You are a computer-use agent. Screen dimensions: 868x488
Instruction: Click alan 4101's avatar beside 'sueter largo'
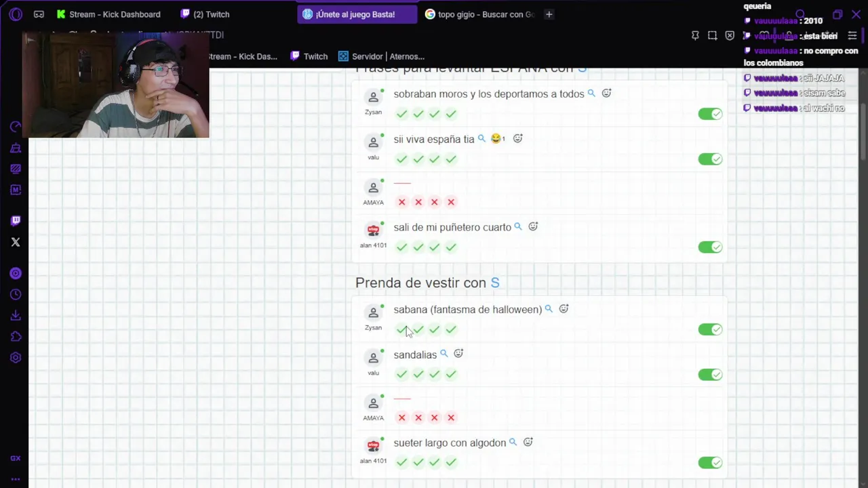pos(373,446)
